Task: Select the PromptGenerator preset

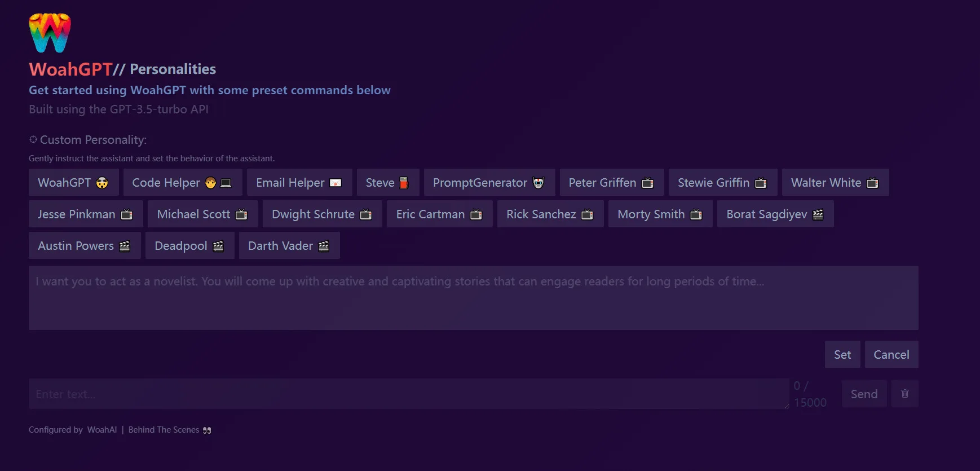Action: pos(489,182)
